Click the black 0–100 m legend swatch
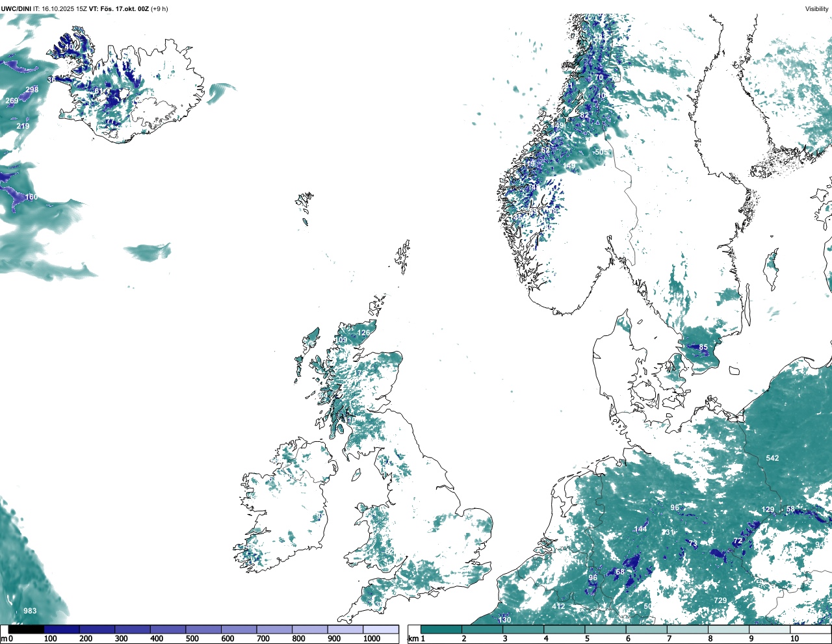This screenshot has width=832, height=644. (x=26, y=629)
